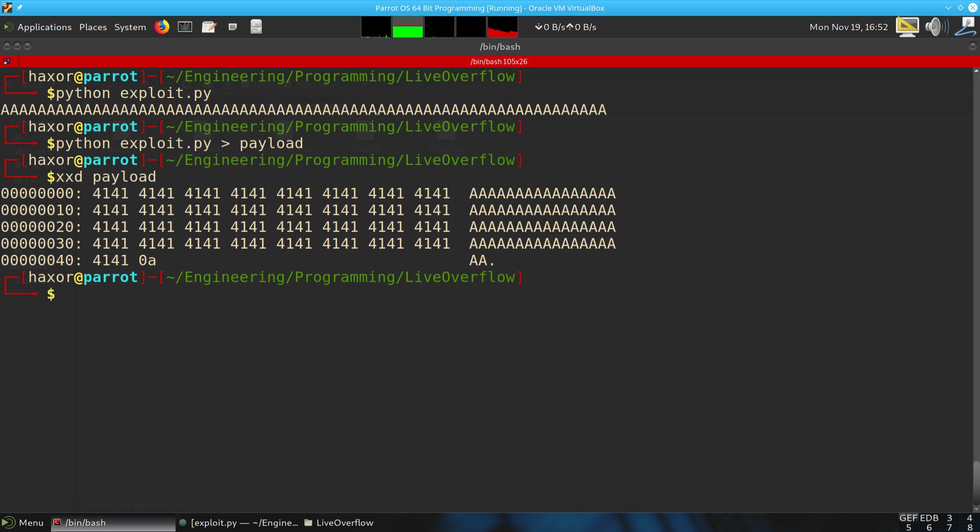Switch to the exploit.py editor window

(x=238, y=522)
